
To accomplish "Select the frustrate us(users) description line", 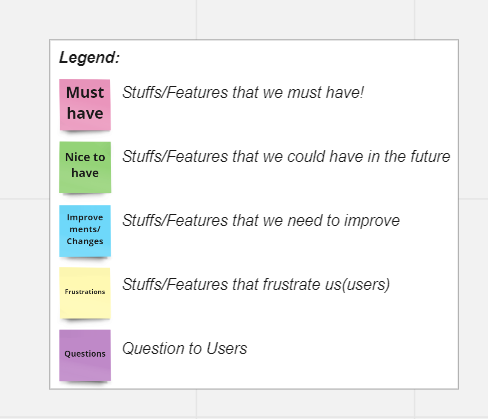I will (256, 285).
